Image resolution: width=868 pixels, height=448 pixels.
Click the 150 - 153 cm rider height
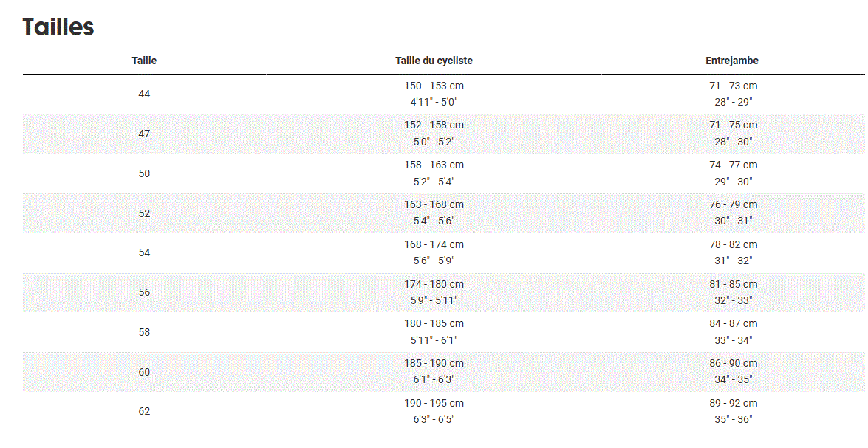434,86
